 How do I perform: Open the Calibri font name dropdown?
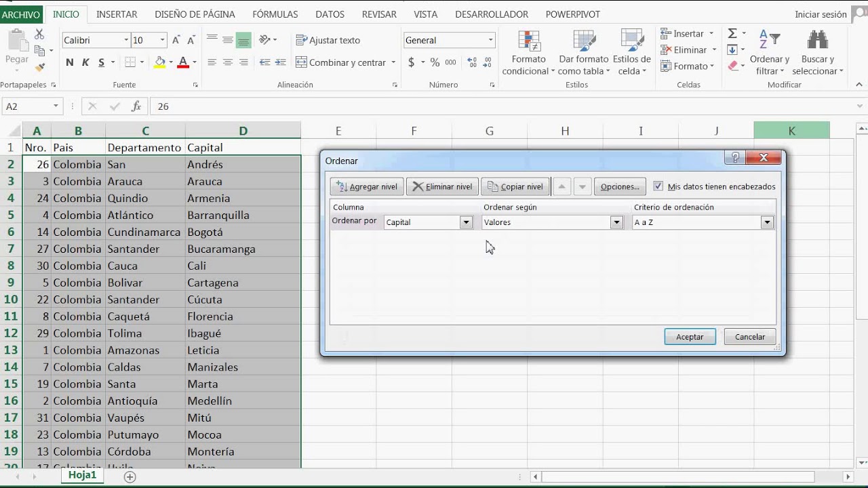[x=126, y=40]
